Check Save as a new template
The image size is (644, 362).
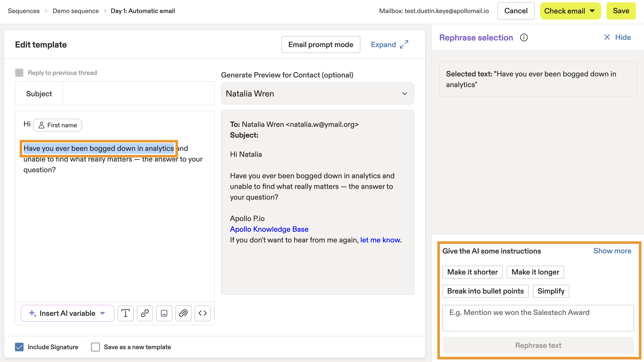[95, 347]
